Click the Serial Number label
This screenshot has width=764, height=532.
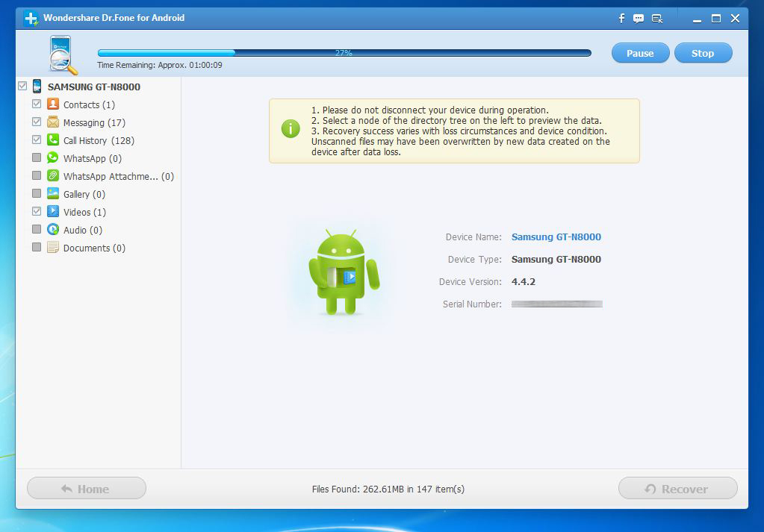coord(472,304)
